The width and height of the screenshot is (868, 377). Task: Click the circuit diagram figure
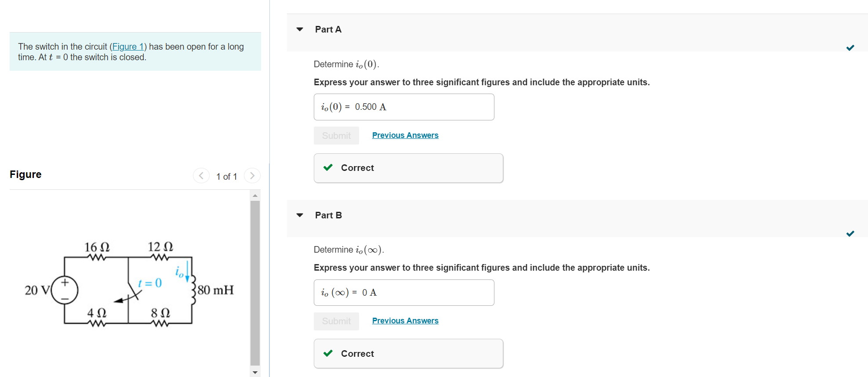click(129, 285)
